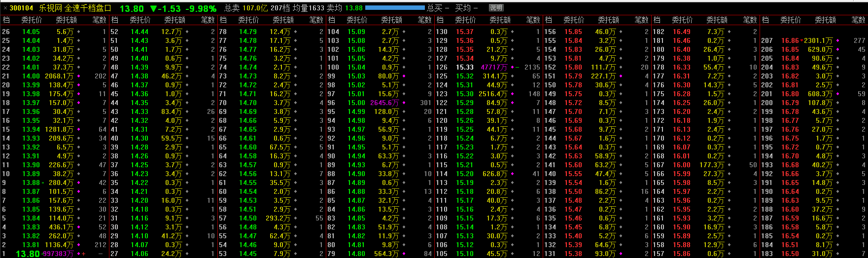Select the 16.49 price in level 182
The width and height of the screenshot is (868, 258).
(682, 32)
